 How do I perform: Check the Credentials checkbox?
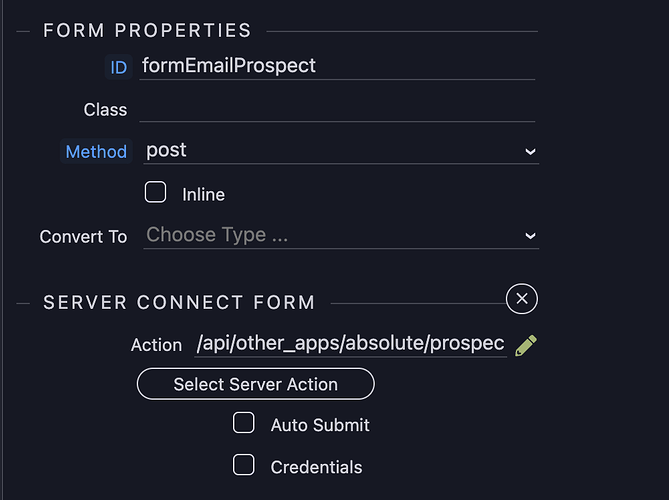(x=244, y=464)
